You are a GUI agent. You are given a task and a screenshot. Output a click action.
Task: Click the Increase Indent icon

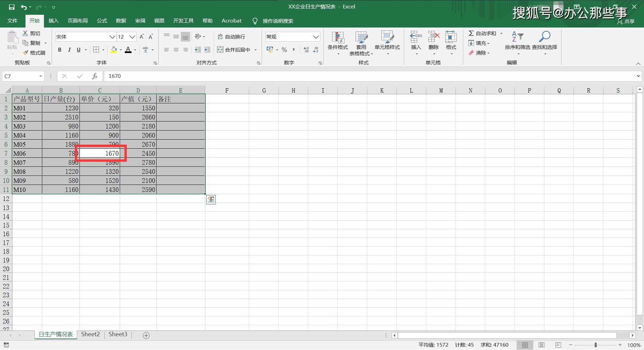207,50
